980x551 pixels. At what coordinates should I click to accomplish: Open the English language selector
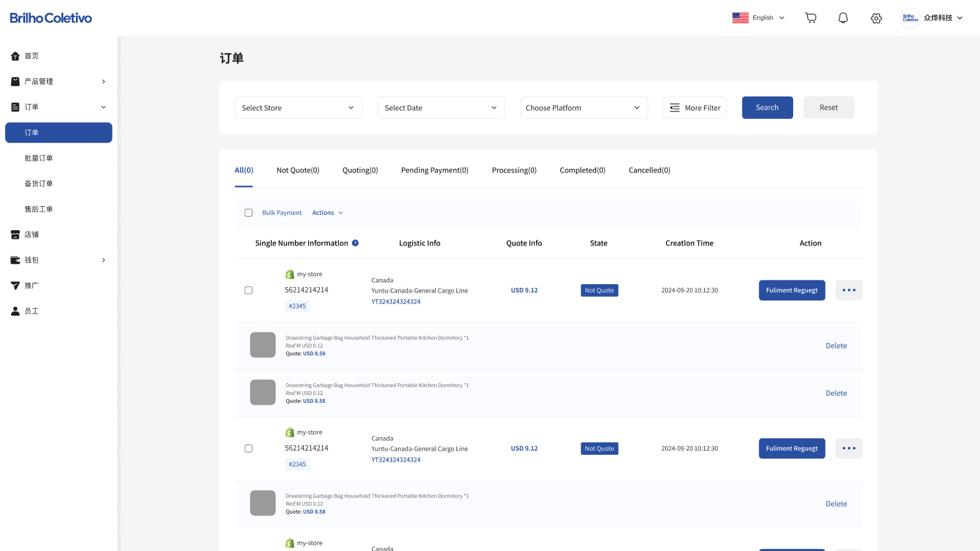pos(758,18)
